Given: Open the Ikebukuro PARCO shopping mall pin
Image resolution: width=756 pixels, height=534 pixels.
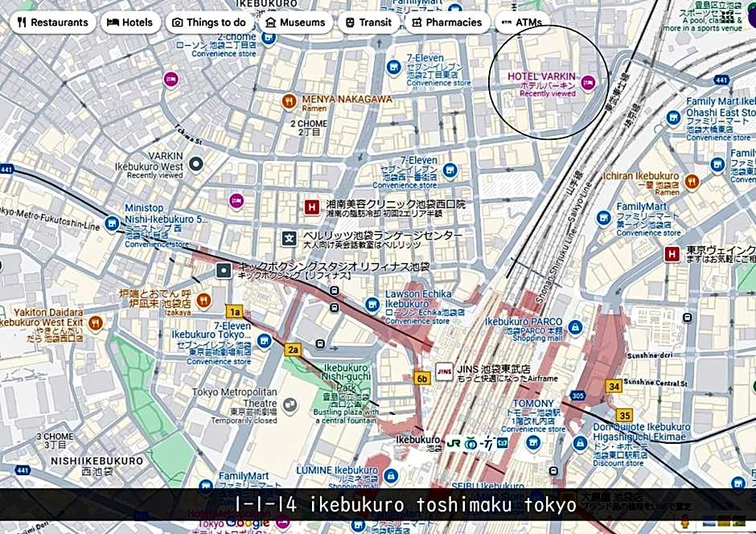Looking at the screenshot, I should 575,328.
